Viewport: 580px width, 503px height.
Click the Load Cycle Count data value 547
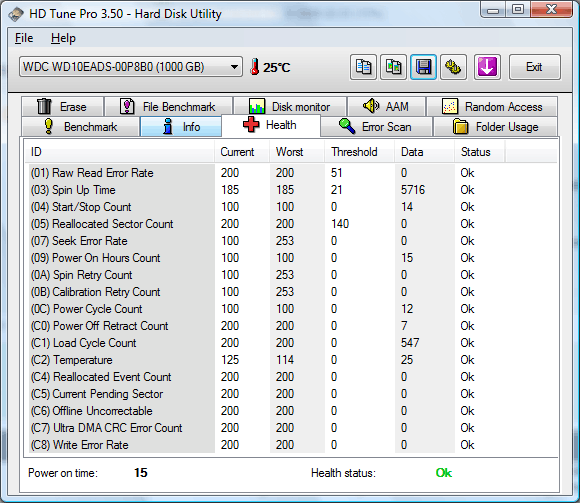[410, 343]
